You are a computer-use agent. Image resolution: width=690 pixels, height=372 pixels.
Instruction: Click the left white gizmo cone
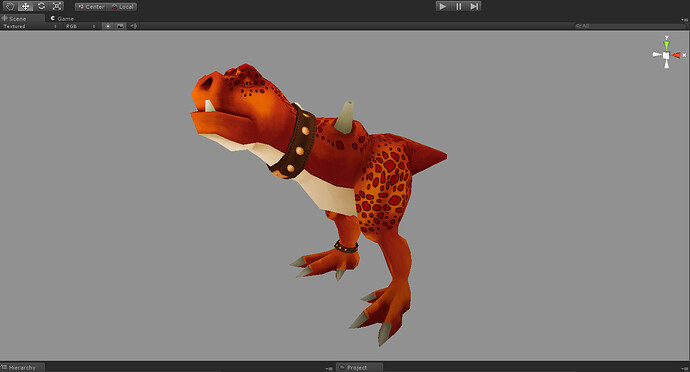pyautogui.click(x=657, y=55)
